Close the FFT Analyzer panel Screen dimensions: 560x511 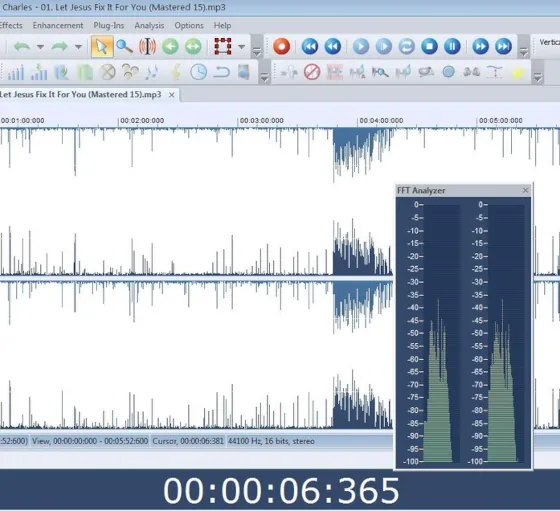[525, 190]
